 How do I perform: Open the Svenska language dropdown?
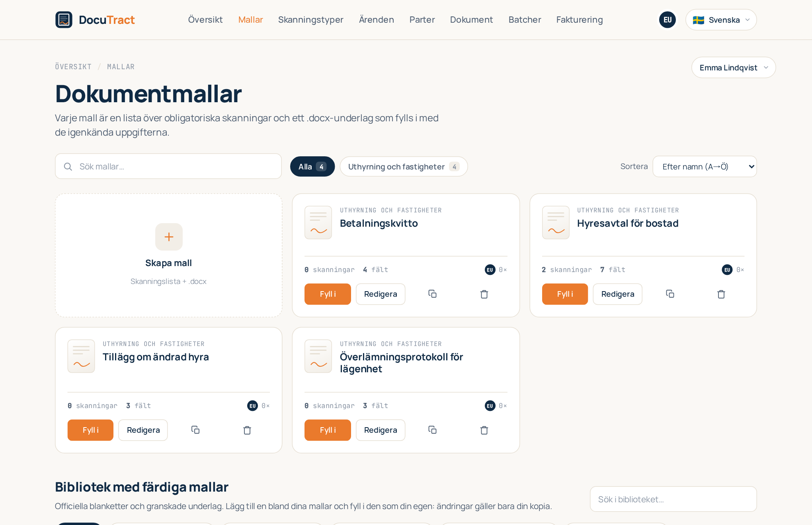721,19
